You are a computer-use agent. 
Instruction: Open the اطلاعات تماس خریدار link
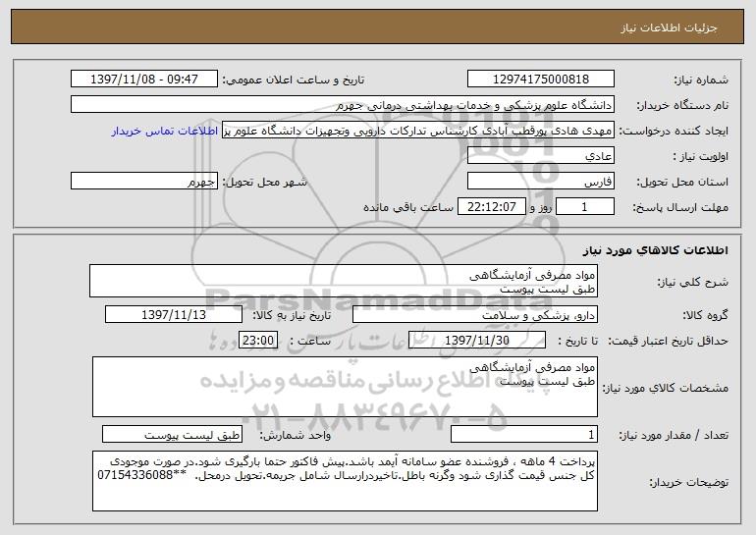pyautogui.click(x=165, y=132)
